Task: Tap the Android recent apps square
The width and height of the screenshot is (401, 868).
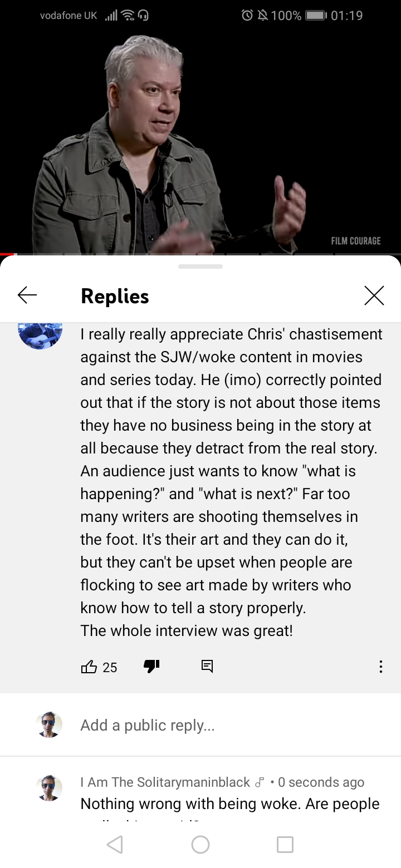Action: point(285,844)
